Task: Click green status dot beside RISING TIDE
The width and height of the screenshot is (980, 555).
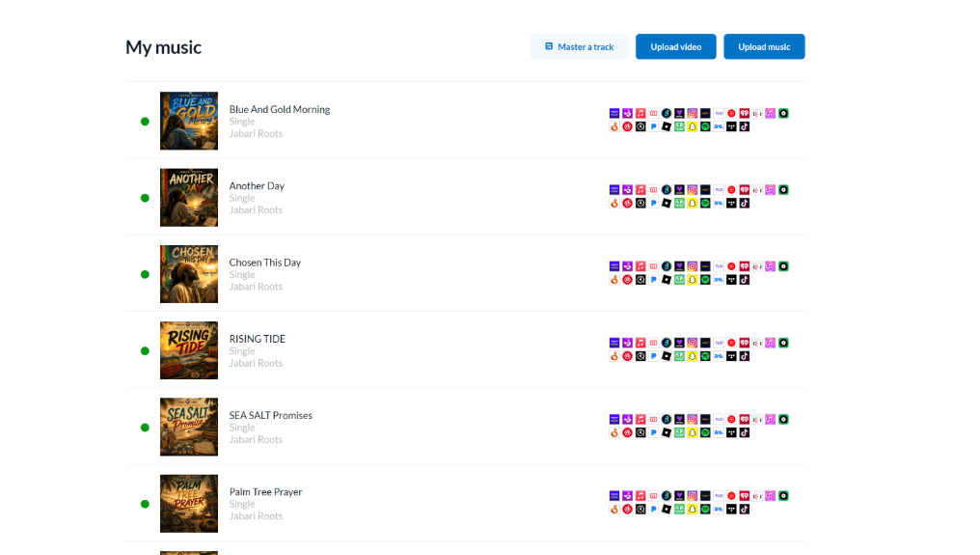Action: point(145,351)
